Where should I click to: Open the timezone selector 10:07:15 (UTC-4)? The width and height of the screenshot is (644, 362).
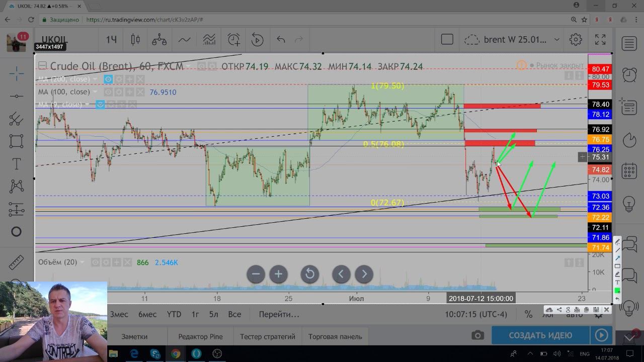pyautogui.click(x=476, y=314)
